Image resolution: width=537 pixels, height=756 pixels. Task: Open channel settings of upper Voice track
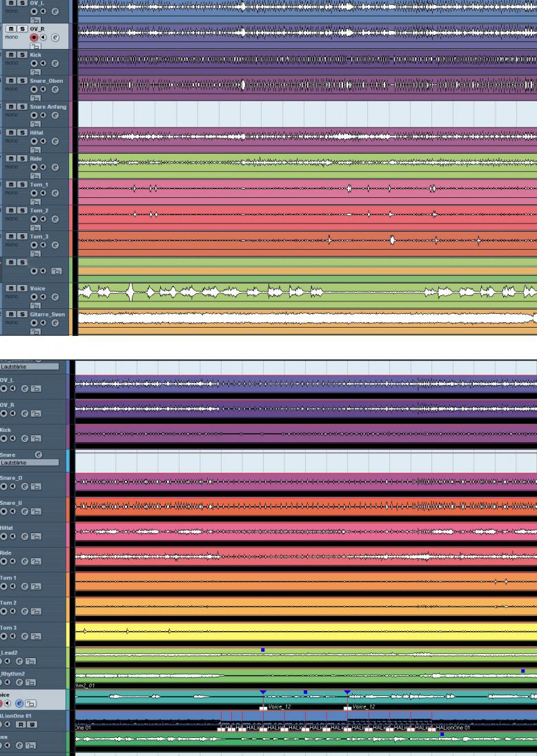click(55, 297)
